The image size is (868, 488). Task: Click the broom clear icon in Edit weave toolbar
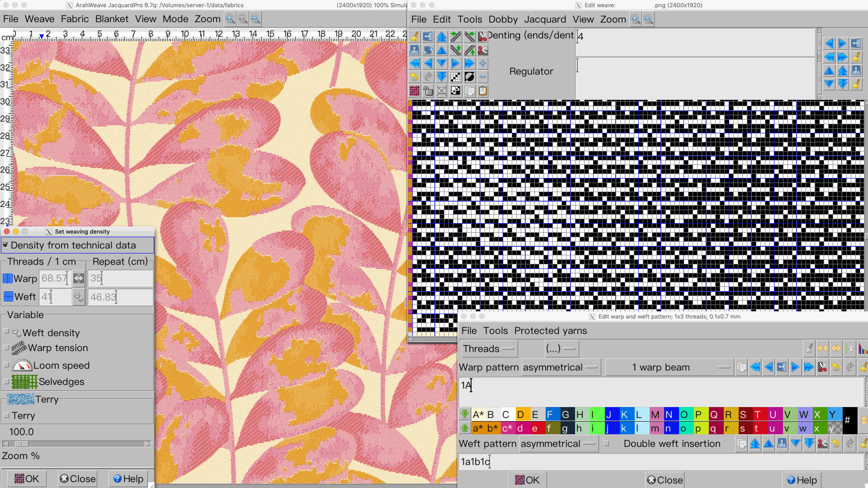[415, 36]
